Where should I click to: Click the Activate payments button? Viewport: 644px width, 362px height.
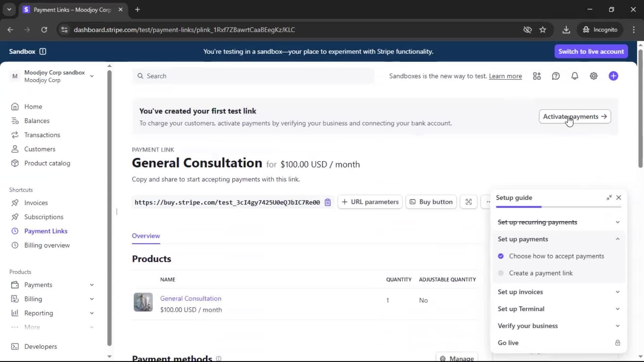(x=575, y=117)
